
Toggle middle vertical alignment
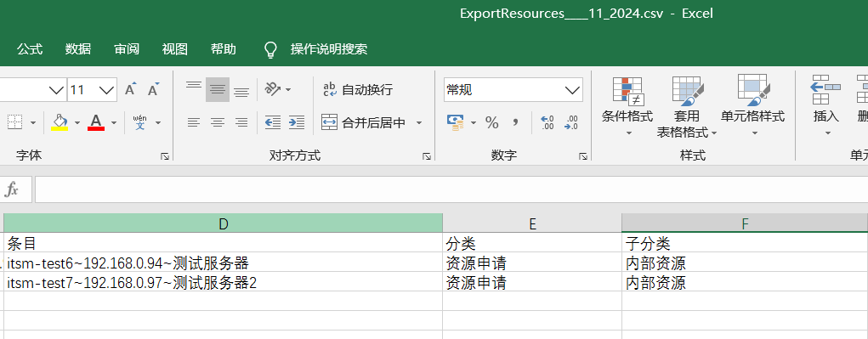click(218, 89)
